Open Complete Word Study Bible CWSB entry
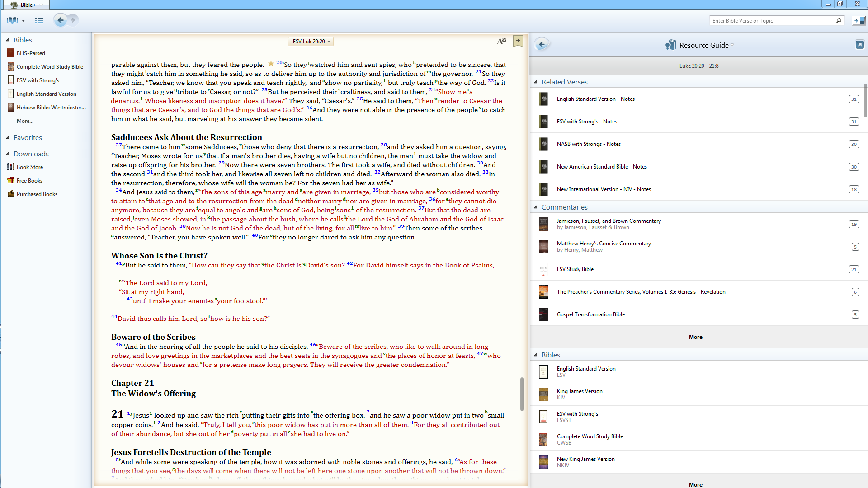Viewport: 868px width, 488px height. [699, 440]
